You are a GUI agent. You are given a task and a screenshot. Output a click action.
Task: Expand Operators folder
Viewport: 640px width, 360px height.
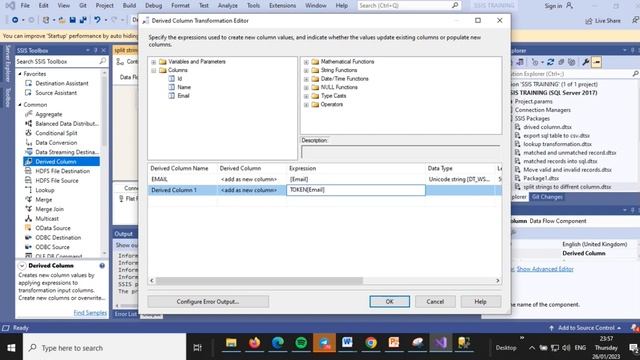306,105
